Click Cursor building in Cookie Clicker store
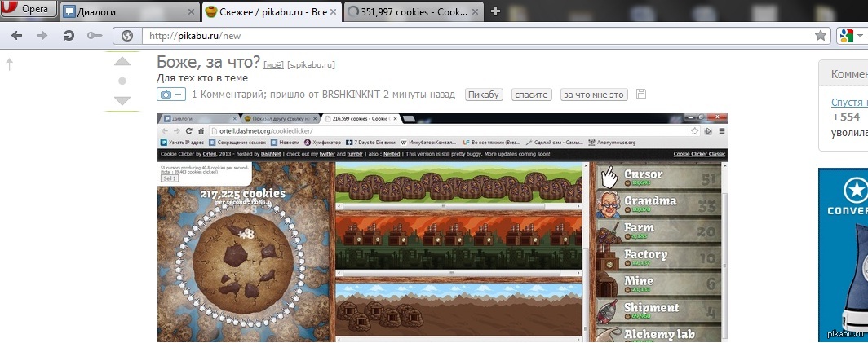Image resolution: width=868 pixels, height=343 pixels. coord(658,176)
